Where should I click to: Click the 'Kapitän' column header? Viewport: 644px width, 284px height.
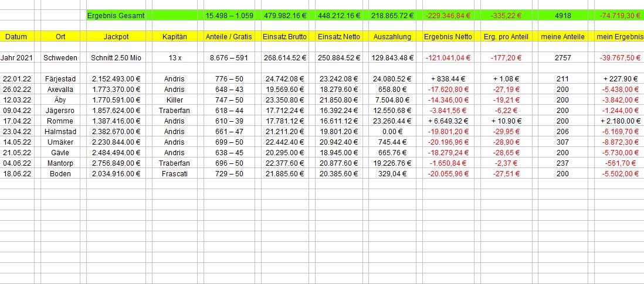175,36
